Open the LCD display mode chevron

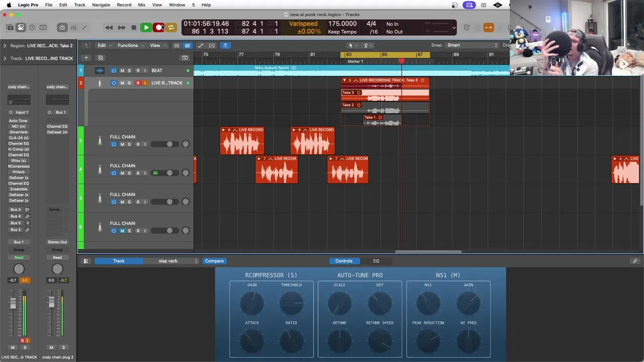pyautogui.click(x=454, y=28)
